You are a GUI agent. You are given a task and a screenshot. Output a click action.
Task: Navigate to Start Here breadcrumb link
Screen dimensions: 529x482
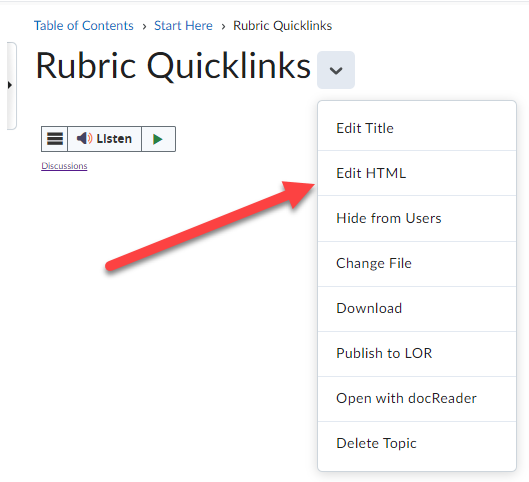183,26
